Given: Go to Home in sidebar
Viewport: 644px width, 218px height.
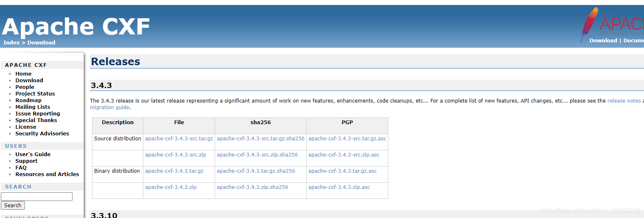Looking at the screenshot, I should tap(23, 73).
